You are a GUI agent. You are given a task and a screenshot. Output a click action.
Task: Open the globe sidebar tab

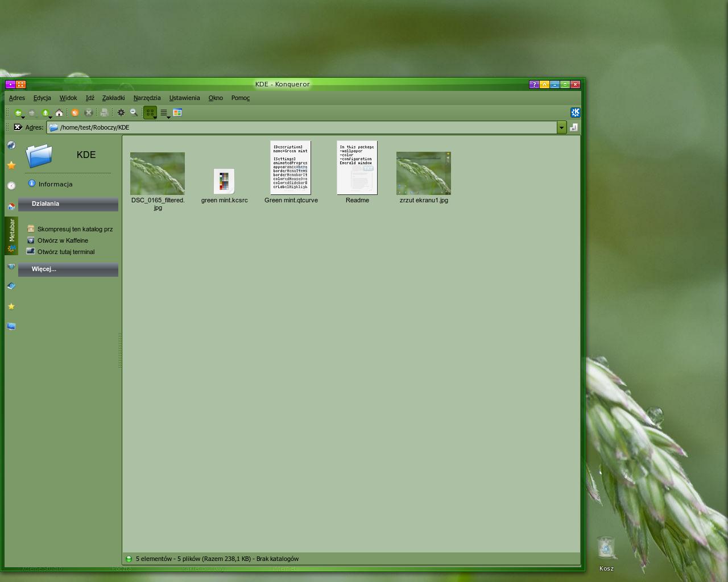11,145
